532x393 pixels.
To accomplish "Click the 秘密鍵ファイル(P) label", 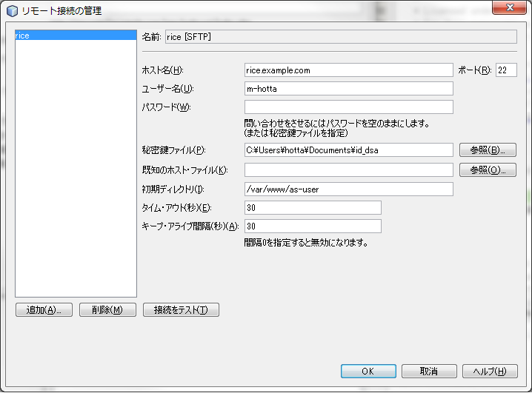I will coord(173,150).
